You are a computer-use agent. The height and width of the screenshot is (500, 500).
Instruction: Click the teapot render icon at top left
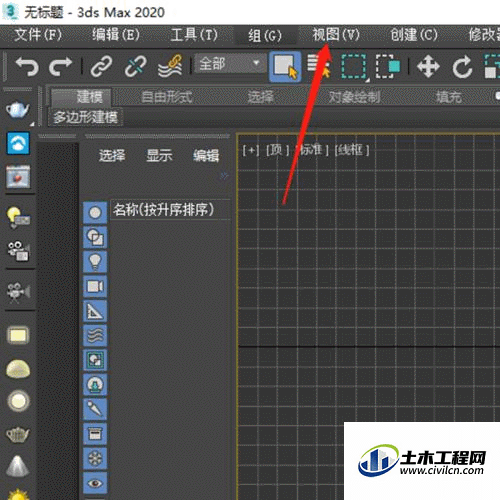click(x=18, y=110)
